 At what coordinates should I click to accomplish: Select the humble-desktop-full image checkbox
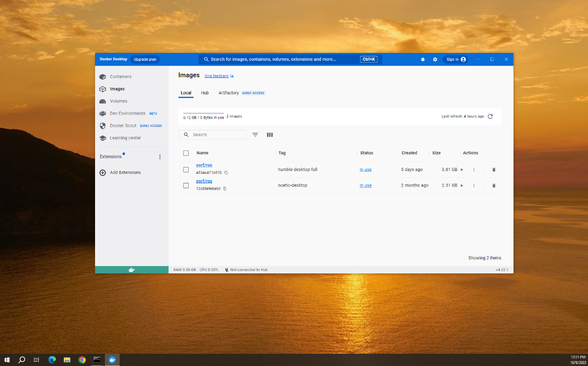[186, 170]
